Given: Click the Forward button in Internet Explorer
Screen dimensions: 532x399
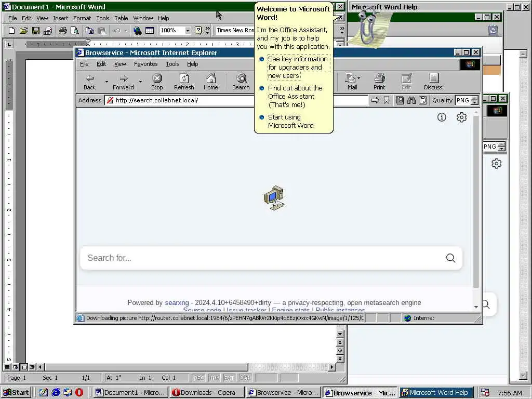Looking at the screenshot, I should [x=123, y=82].
